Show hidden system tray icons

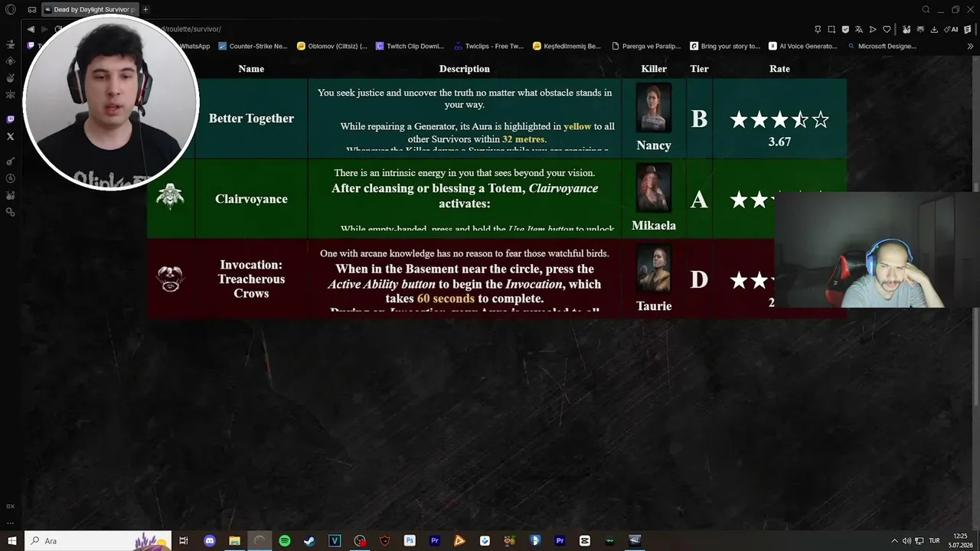pos(894,541)
